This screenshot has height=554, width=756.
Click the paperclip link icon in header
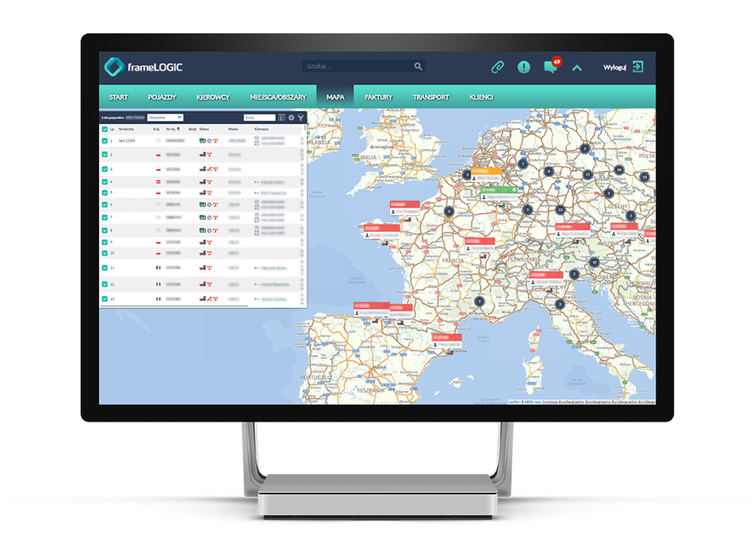[x=497, y=67]
